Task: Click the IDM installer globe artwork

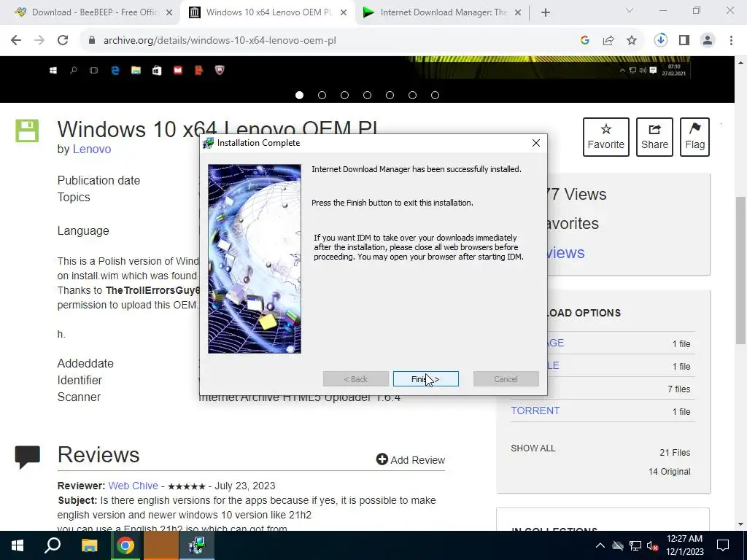Action: tap(255, 259)
